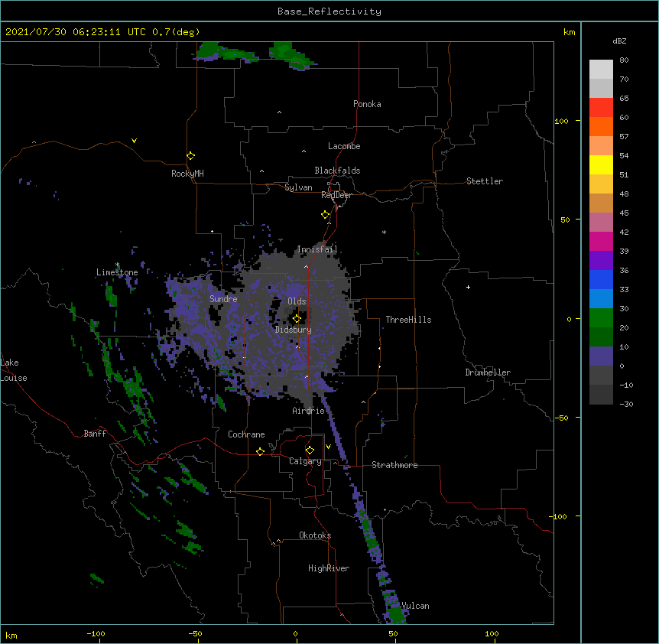This screenshot has width=659, height=644.
Task: Click the Banff town label
Action: click(x=95, y=434)
